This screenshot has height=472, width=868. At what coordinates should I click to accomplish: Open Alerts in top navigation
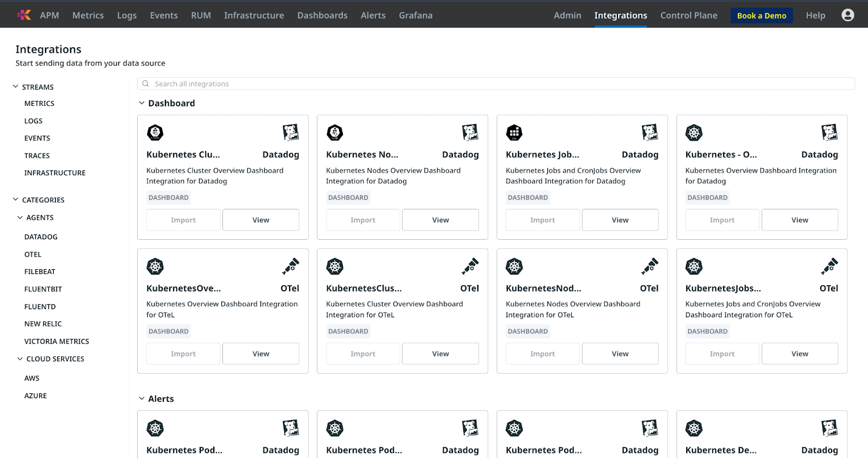pos(373,15)
